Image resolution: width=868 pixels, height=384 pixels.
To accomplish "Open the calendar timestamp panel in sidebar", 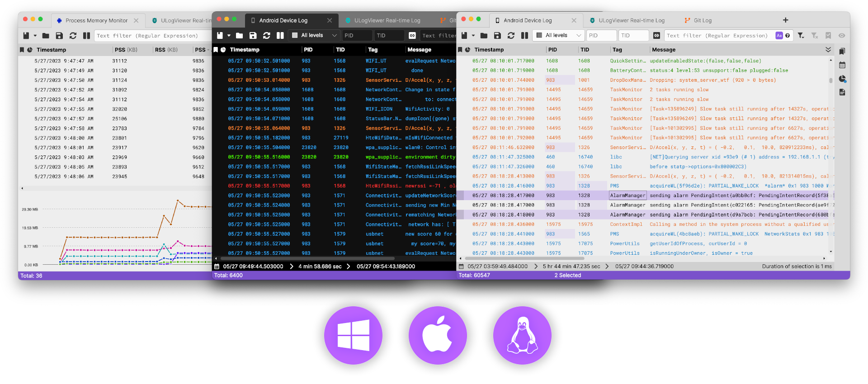I will pyautogui.click(x=842, y=65).
